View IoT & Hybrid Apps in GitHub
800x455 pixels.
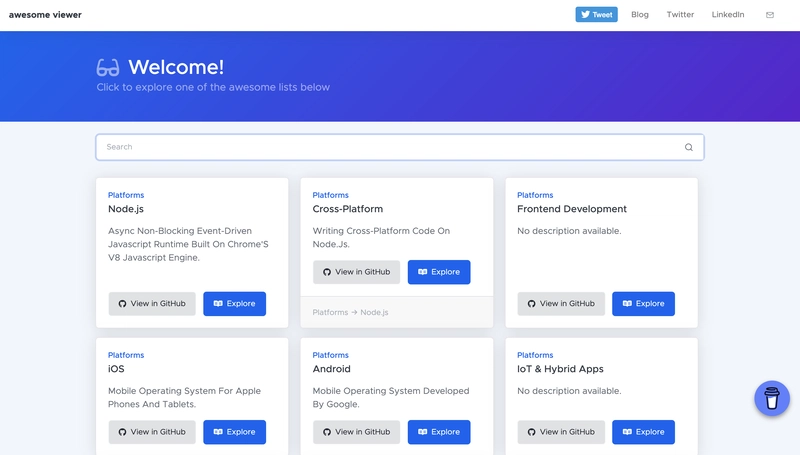(561, 432)
